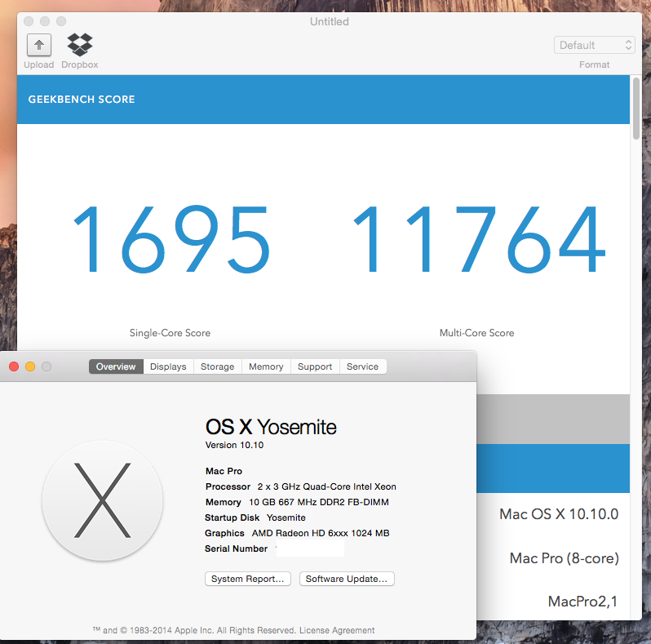This screenshot has height=644, width=651.
Task: Click the System Report… button
Action: [248, 579]
